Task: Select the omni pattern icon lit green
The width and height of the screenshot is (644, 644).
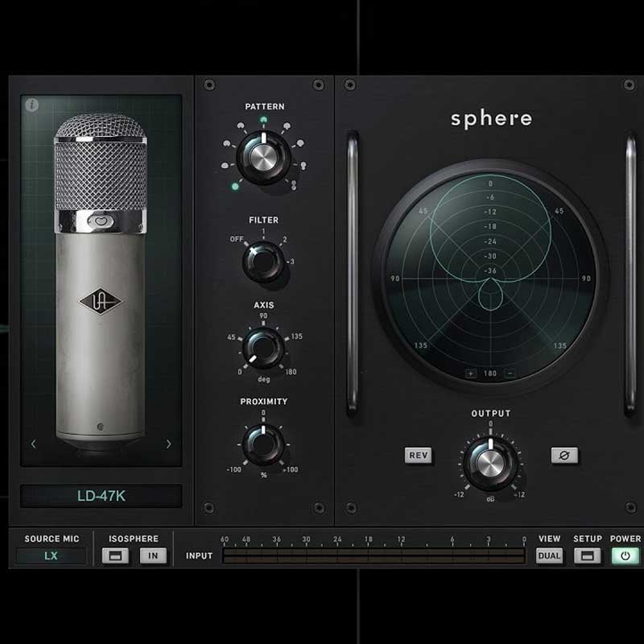Action: 235,187
